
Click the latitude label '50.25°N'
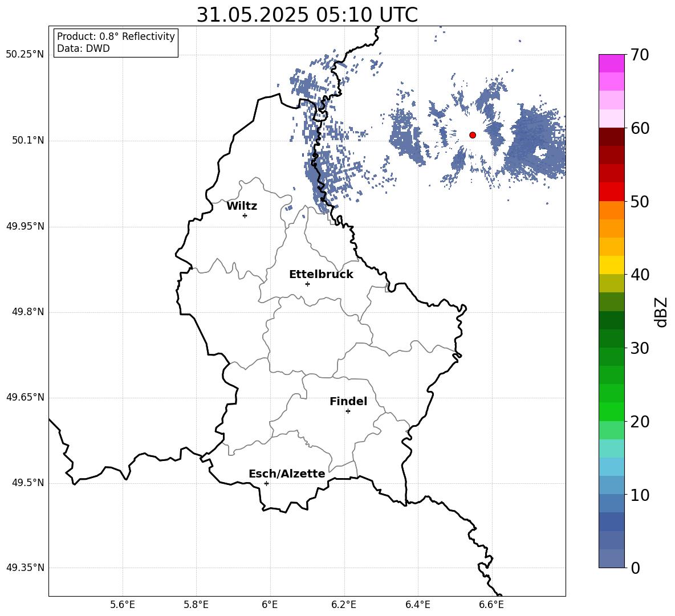tap(25, 55)
